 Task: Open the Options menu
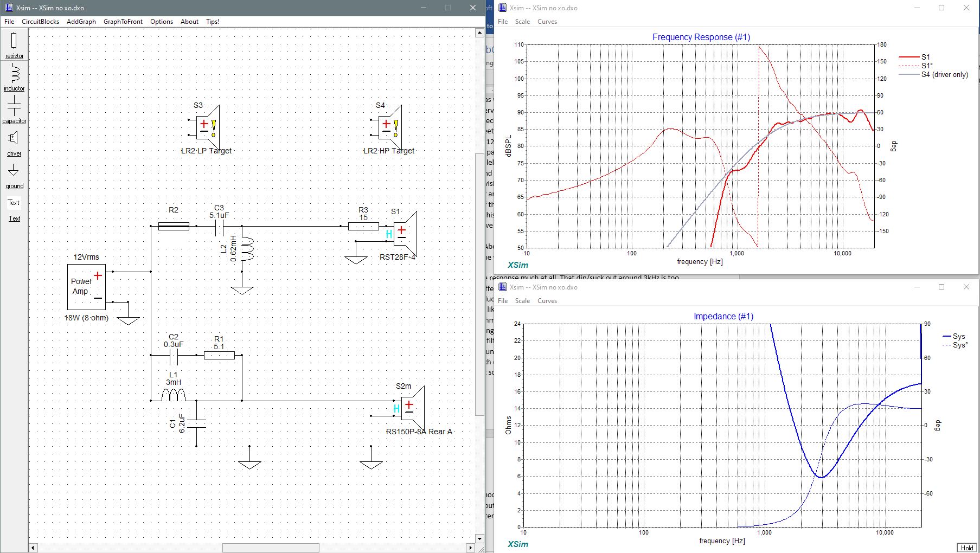pyautogui.click(x=162, y=22)
